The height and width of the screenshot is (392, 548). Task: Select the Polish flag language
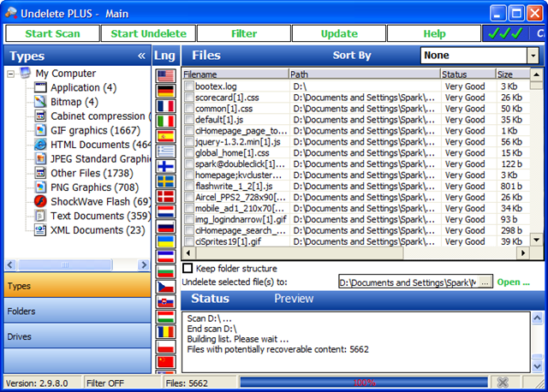coord(165,347)
